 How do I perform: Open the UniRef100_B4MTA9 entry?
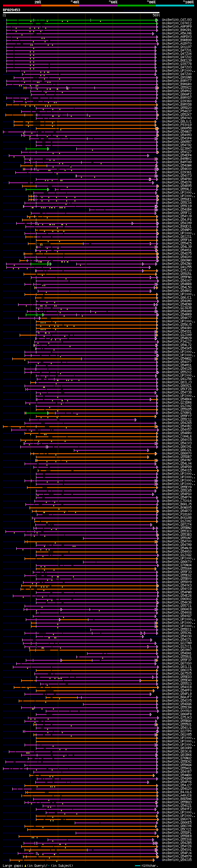coord(177,162)
